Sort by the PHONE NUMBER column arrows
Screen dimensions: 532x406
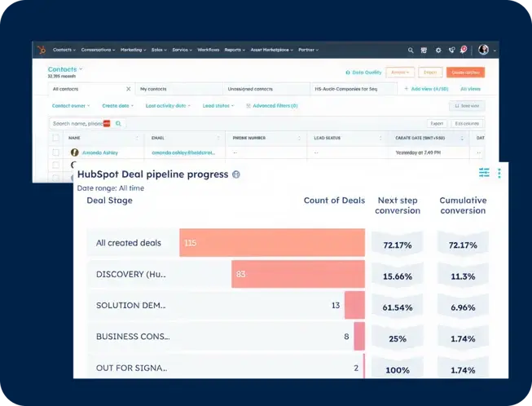(299, 138)
